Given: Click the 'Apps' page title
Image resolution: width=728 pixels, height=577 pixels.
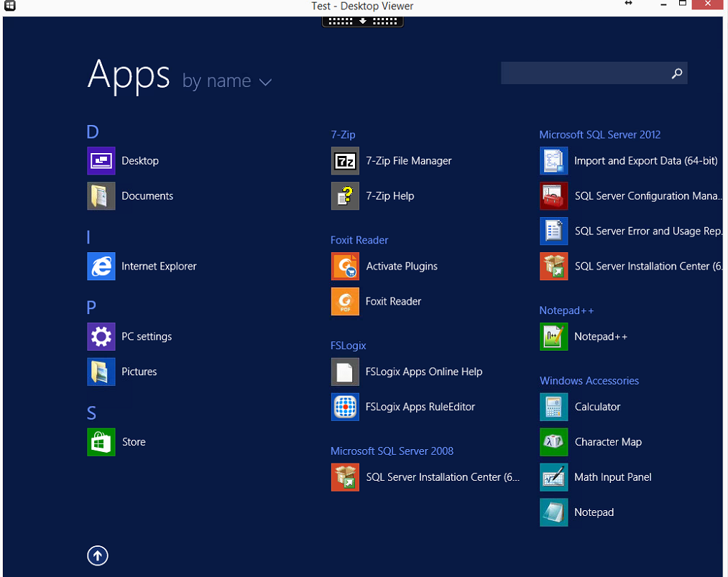Looking at the screenshot, I should [x=129, y=75].
